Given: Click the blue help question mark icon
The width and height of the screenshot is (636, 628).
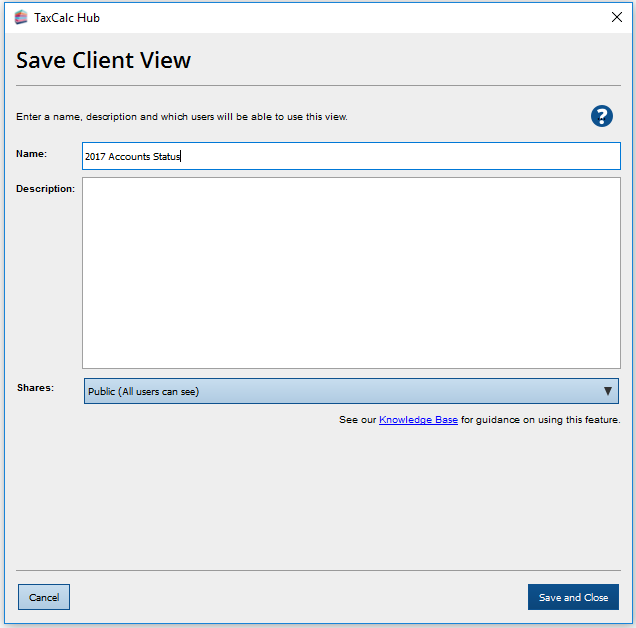Looking at the screenshot, I should [601, 116].
